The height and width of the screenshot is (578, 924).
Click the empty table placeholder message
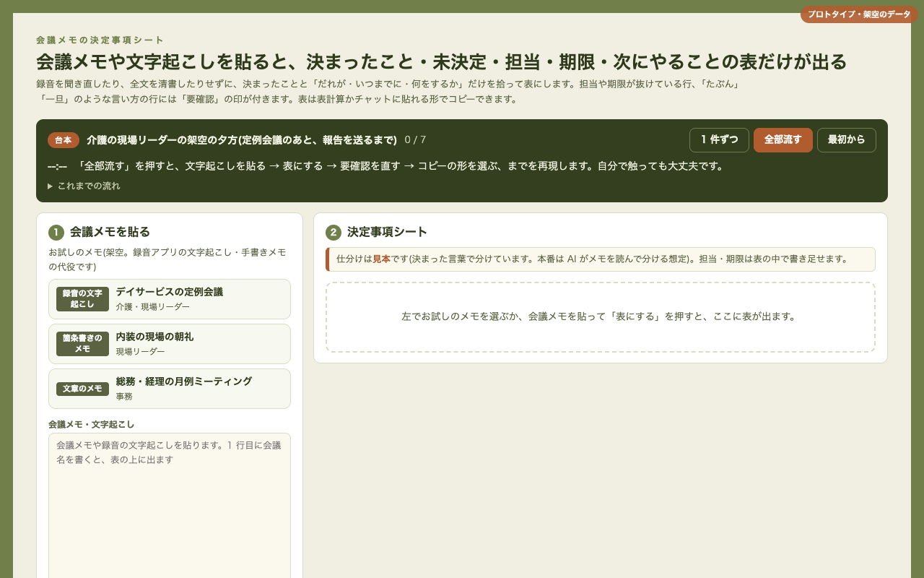pos(601,316)
